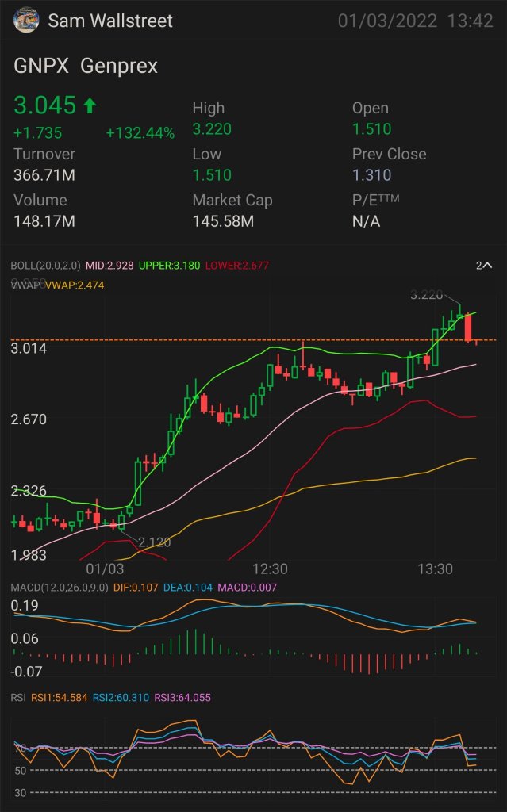Viewport: 507px width, 812px height.
Task: Select the RSI 50 level label
Action: click(20, 771)
